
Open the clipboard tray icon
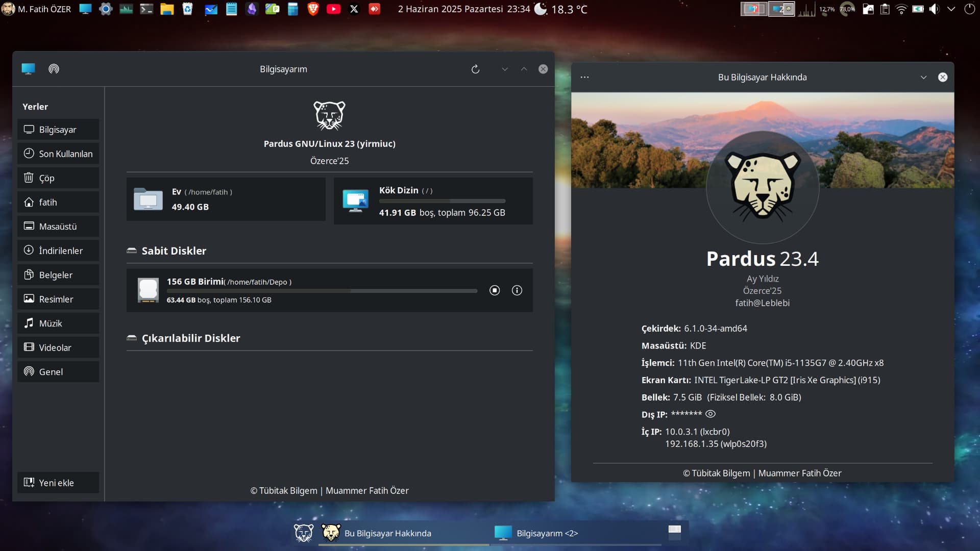[885, 9]
